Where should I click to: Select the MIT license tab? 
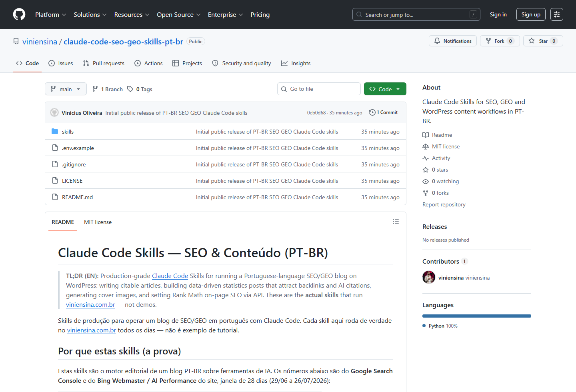click(x=98, y=222)
